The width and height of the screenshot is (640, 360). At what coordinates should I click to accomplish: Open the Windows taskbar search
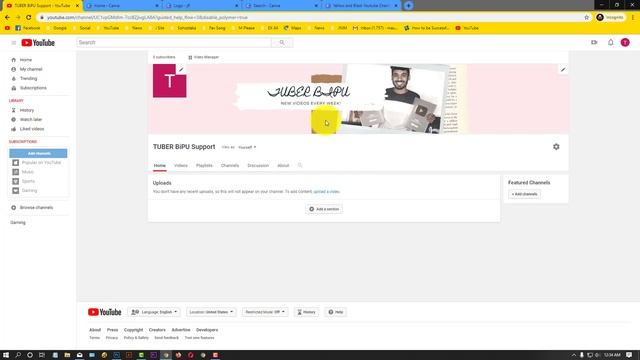[18, 355]
